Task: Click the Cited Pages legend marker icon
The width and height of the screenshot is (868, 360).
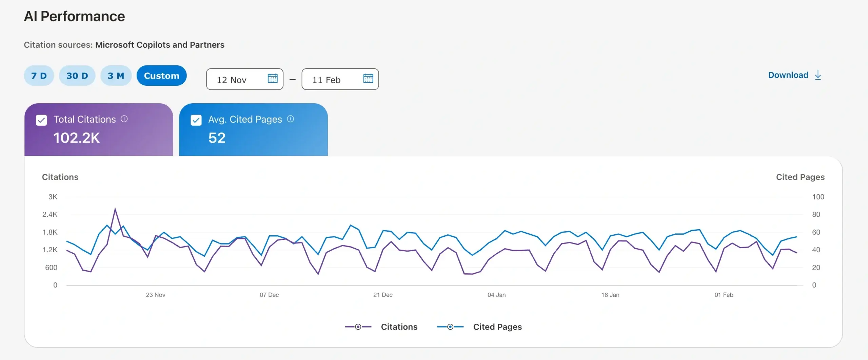Action: pyautogui.click(x=450, y=327)
